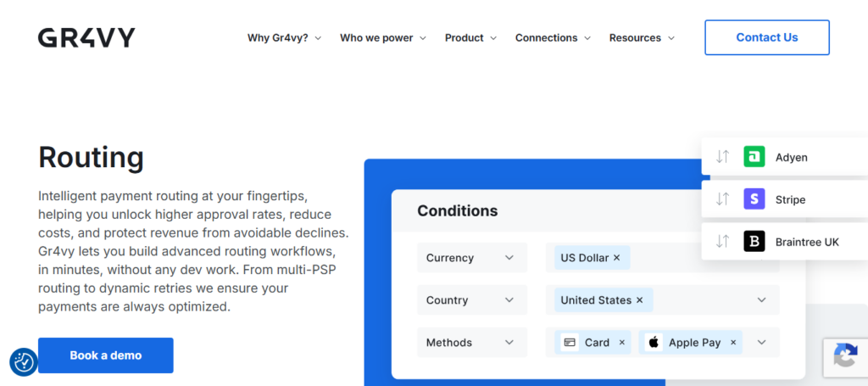Click the reorder arrows beside Braintree UK
The width and height of the screenshot is (868, 386).
click(x=722, y=242)
